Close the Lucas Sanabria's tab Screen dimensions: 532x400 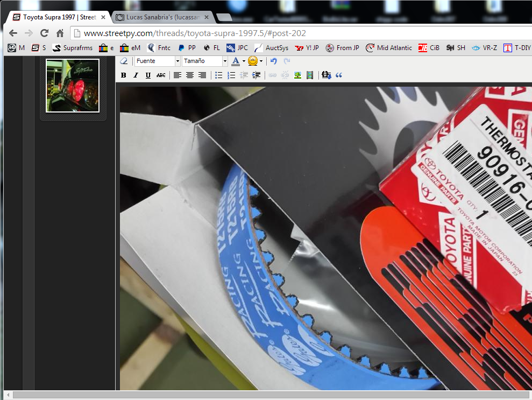pyautogui.click(x=206, y=17)
